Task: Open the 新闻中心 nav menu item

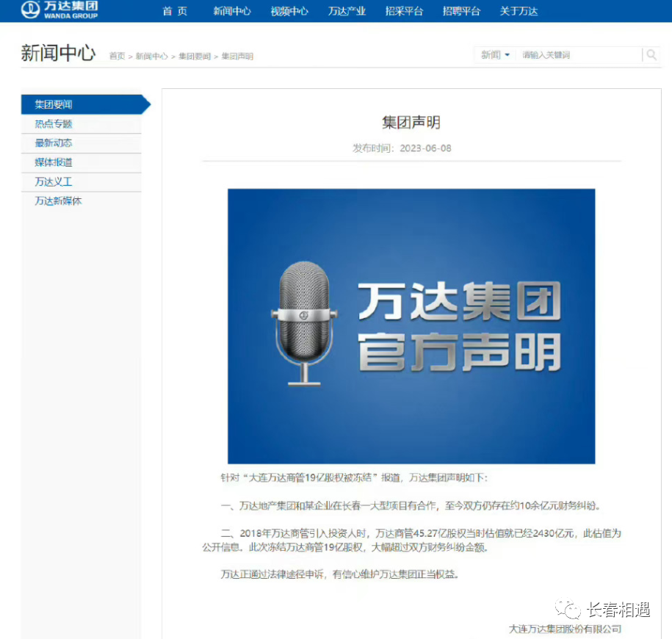Action: [x=232, y=11]
